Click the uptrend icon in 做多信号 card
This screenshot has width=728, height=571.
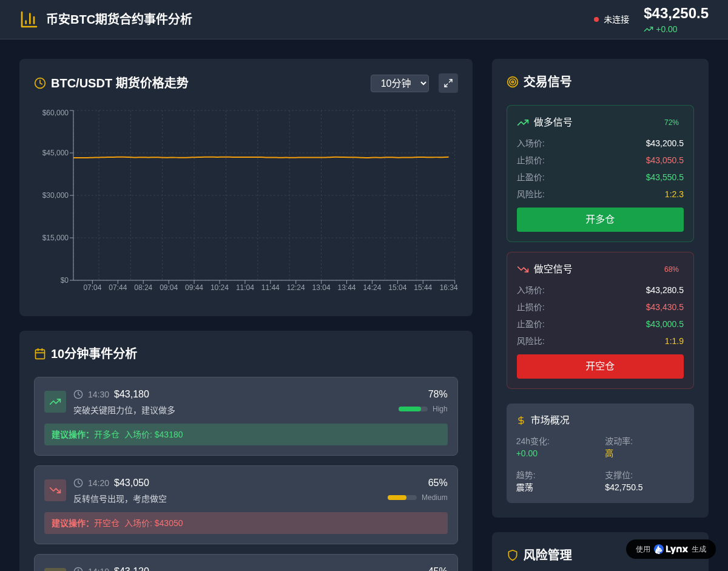click(x=523, y=123)
